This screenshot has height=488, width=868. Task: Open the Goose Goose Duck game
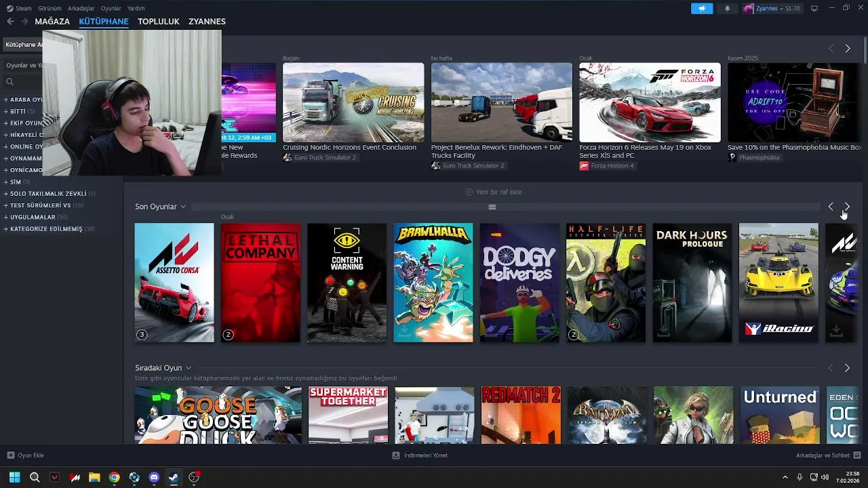point(218,415)
